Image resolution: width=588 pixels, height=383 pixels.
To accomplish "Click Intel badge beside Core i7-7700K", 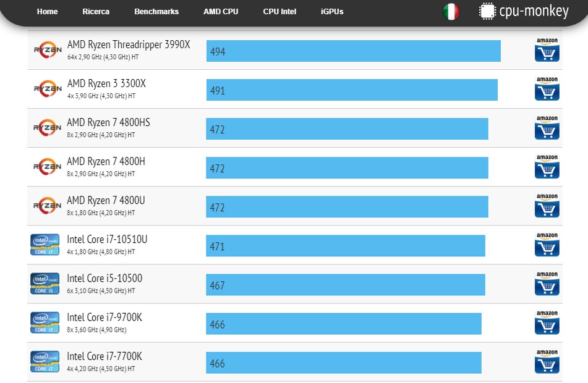I will pyautogui.click(x=45, y=361).
